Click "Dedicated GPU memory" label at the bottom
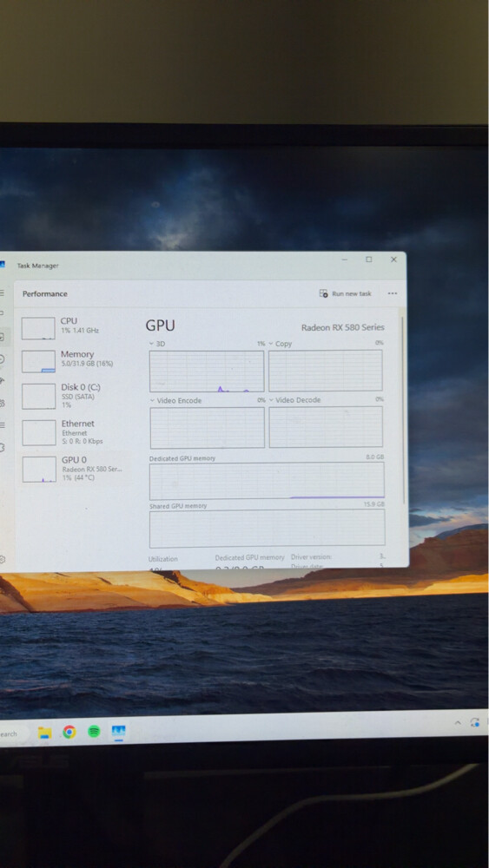 click(250, 557)
